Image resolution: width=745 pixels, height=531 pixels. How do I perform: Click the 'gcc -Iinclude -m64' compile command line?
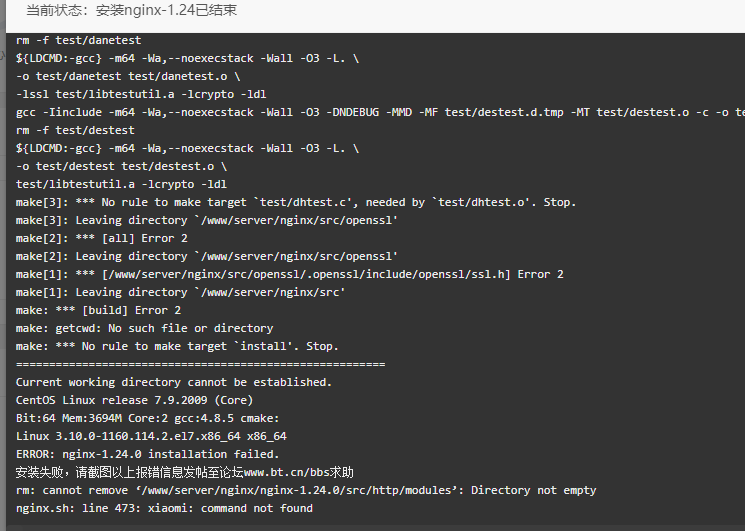click(x=380, y=113)
